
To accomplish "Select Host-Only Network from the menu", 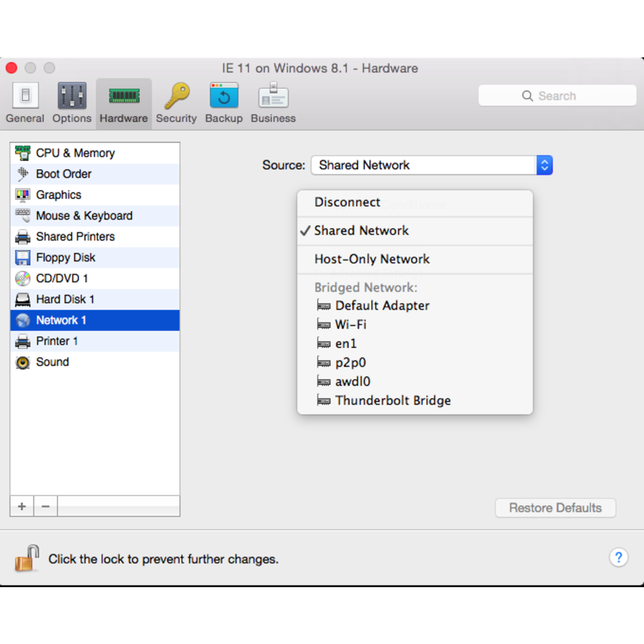I will pyautogui.click(x=372, y=259).
